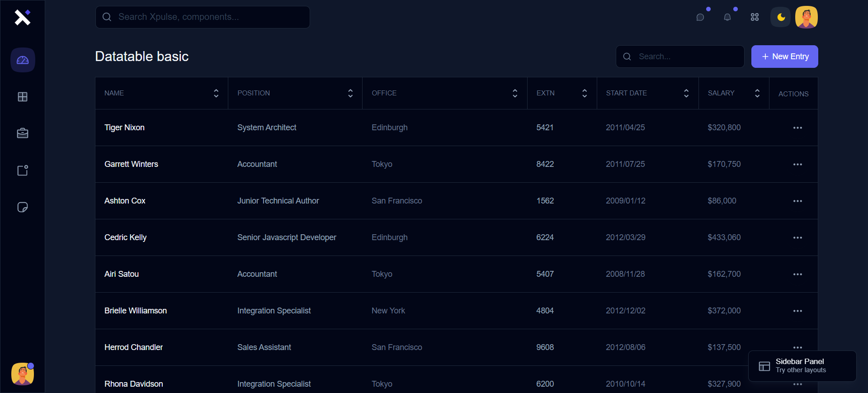Open actions menu for Cedric Kelly
868x393 pixels.
tap(797, 238)
